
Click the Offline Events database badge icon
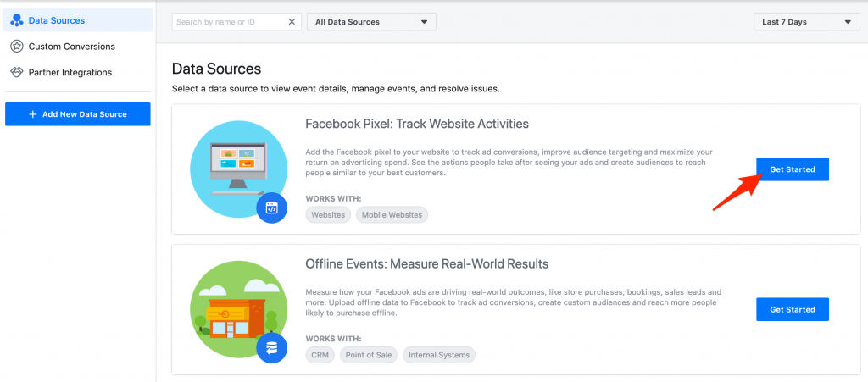(271, 348)
